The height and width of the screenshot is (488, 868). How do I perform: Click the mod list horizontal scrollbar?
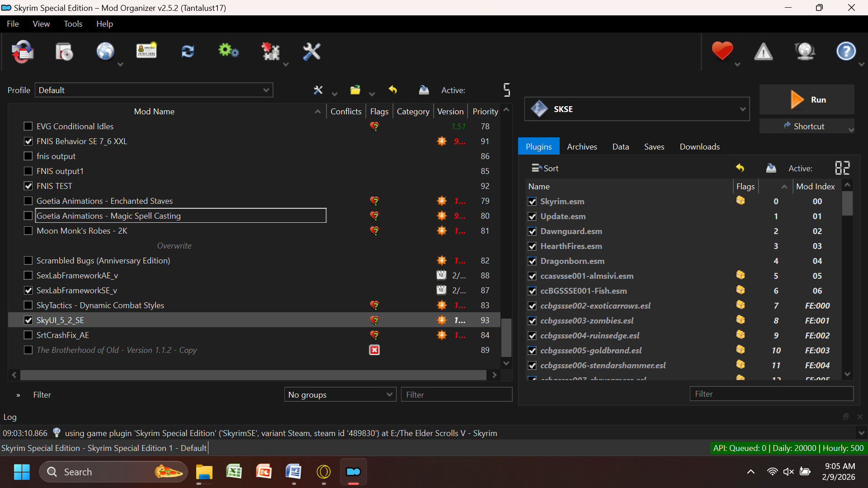coord(253,375)
